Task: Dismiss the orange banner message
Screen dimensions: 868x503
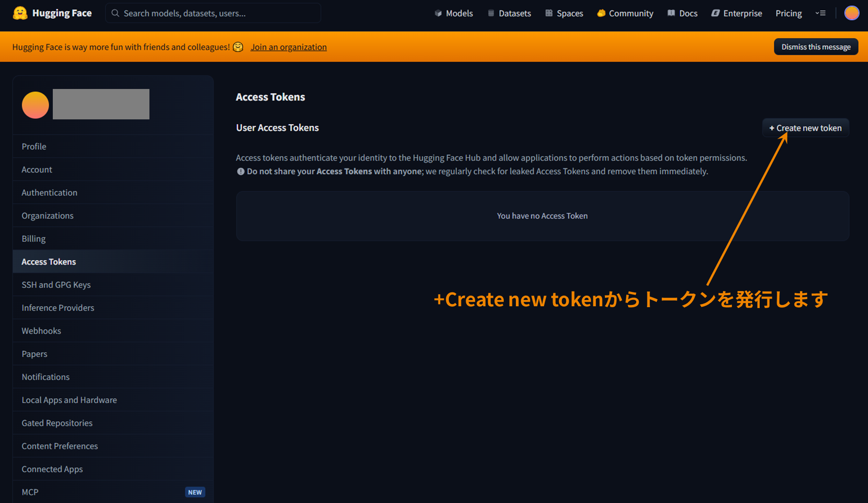Action: click(x=816, y=47)
